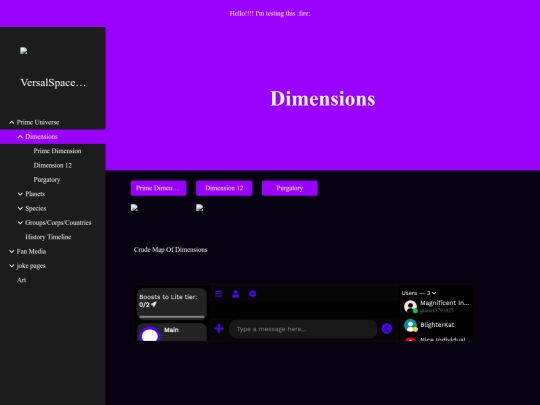This screenshot has width=540, height=405.
Task: Click the Dimensions page heading
Action: 323,99
